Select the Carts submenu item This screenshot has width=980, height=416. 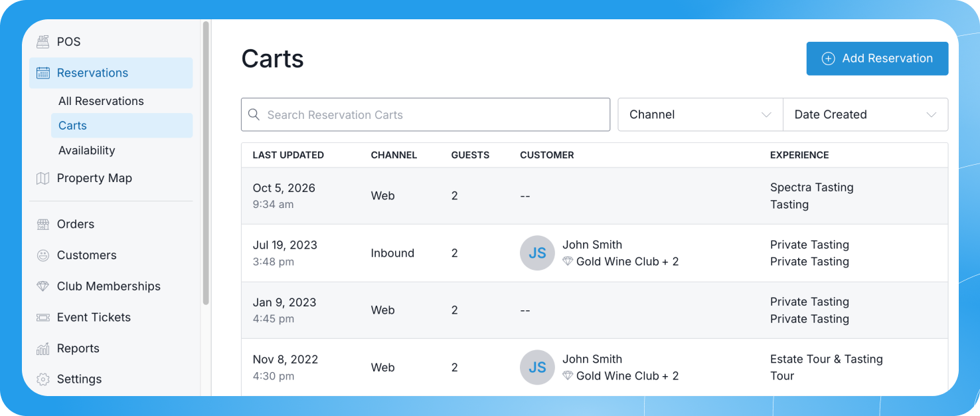pos(122,126)
